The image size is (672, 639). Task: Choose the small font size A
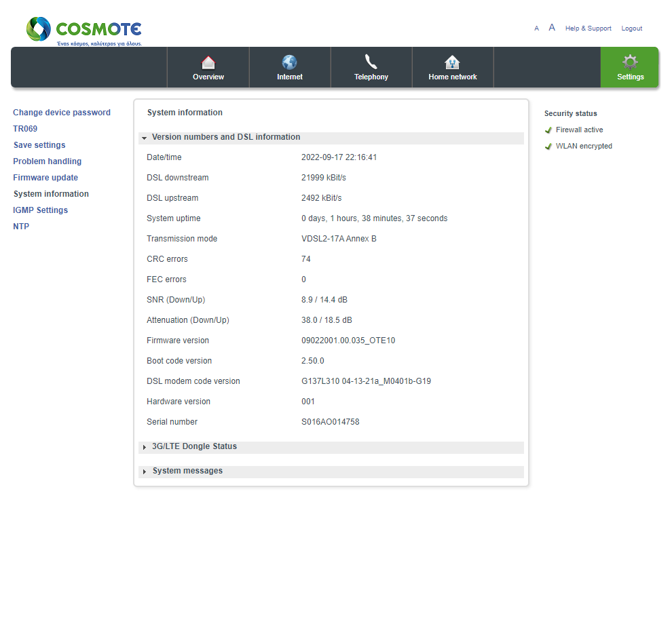(536, 28)
